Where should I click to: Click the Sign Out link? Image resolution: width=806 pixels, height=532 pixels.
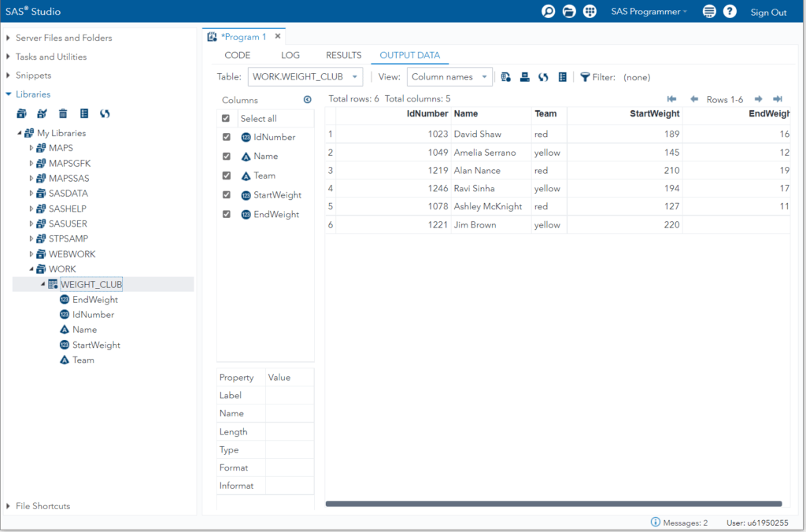click(x=768, y=13)
